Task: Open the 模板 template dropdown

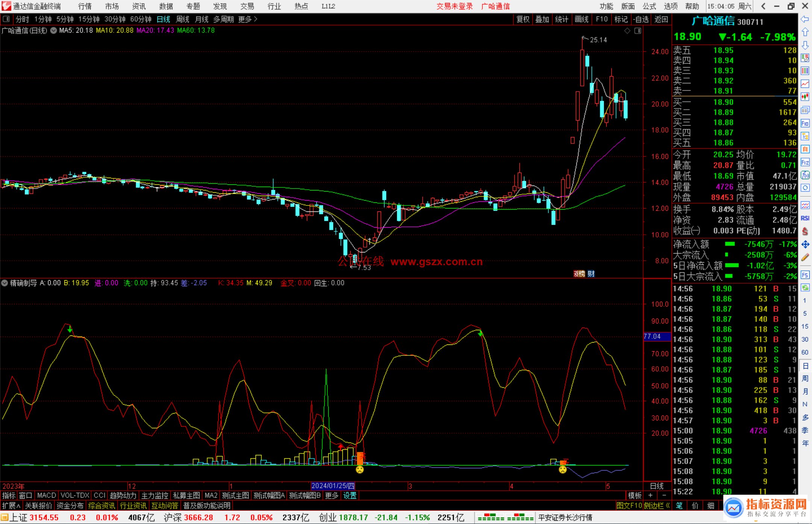Action: (x=635, y=495)
